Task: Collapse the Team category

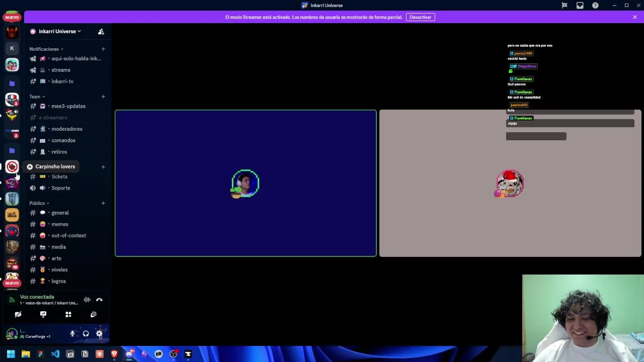Action: (x=37, y=97)
